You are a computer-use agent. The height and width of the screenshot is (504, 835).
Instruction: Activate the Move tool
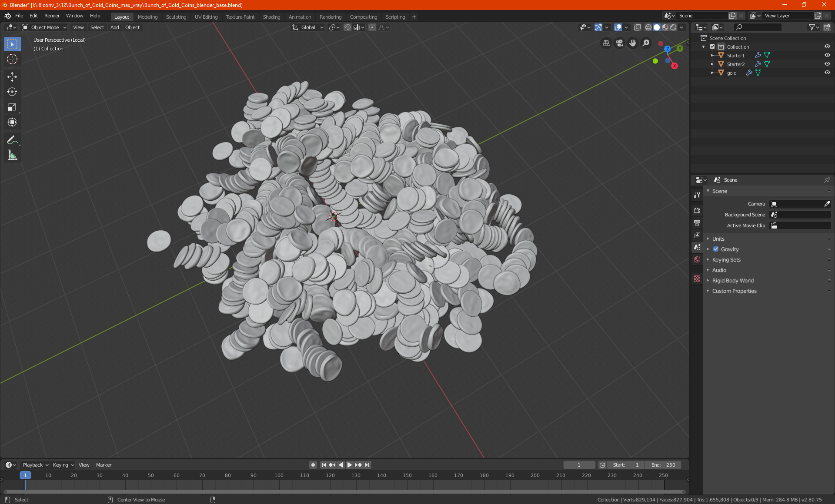(12, 77)
